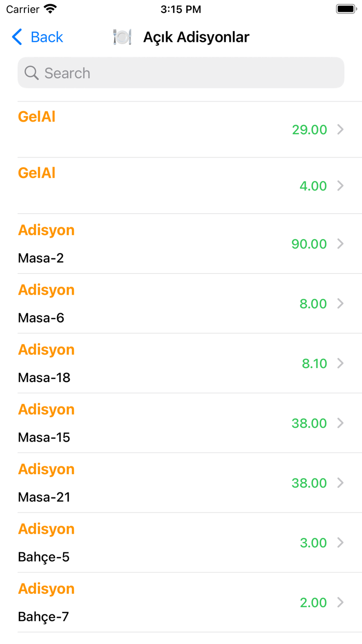Go back using the Back button
Screen dimensions: 362x644
coord(37,37)
